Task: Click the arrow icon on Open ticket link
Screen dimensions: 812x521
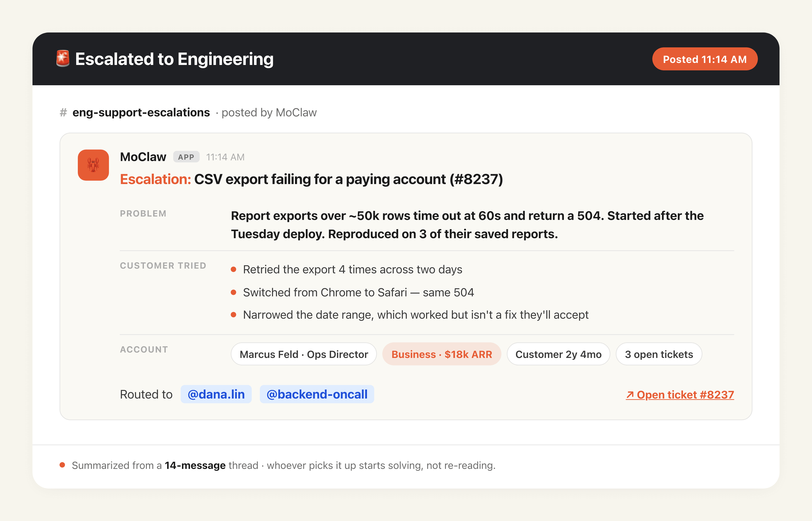Action: (630, 395)
